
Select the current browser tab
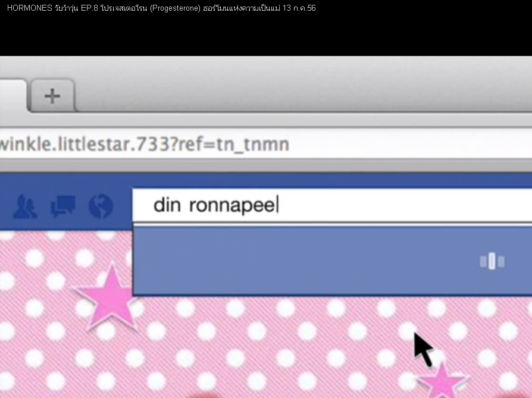click(13, 95)
